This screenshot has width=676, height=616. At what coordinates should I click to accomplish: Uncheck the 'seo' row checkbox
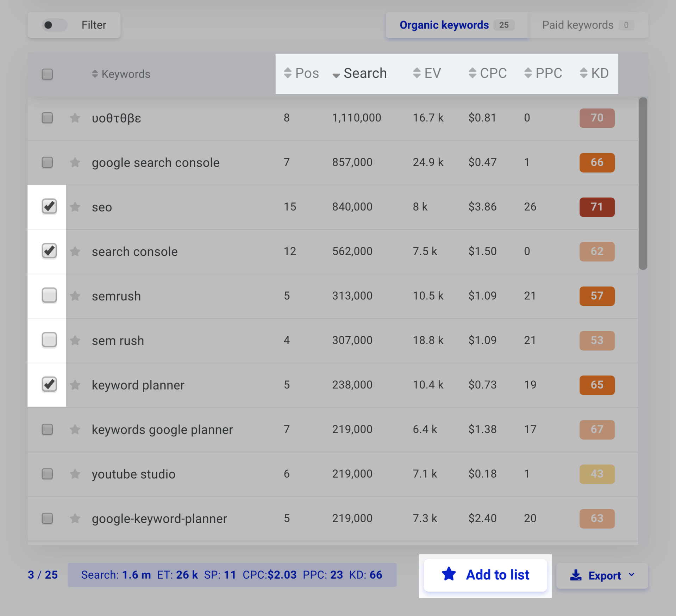pos(49,206)
